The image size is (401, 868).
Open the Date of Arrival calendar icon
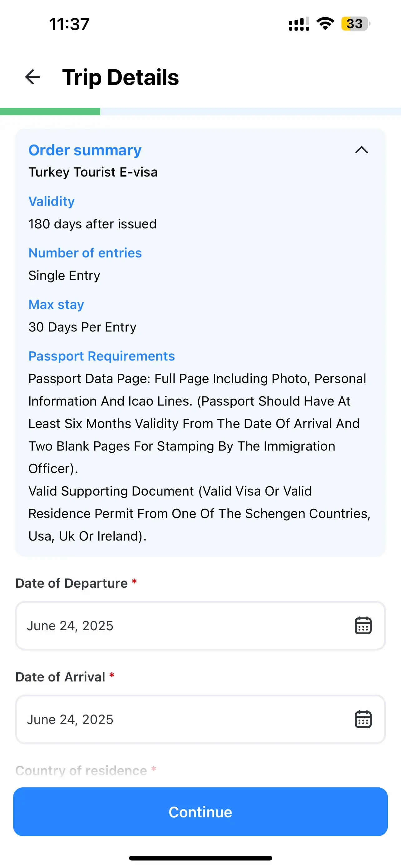tap(363, 719)
